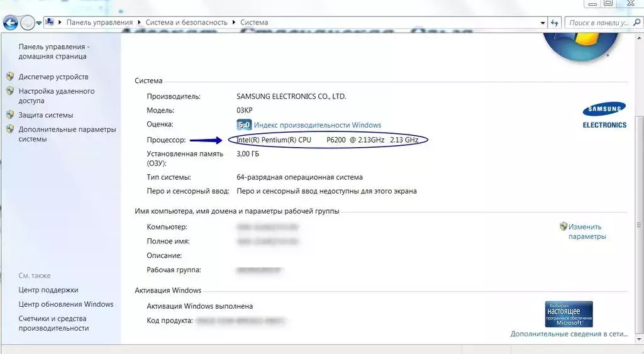Click the window maximize button

pyautogui.click(x=608, y=3)
